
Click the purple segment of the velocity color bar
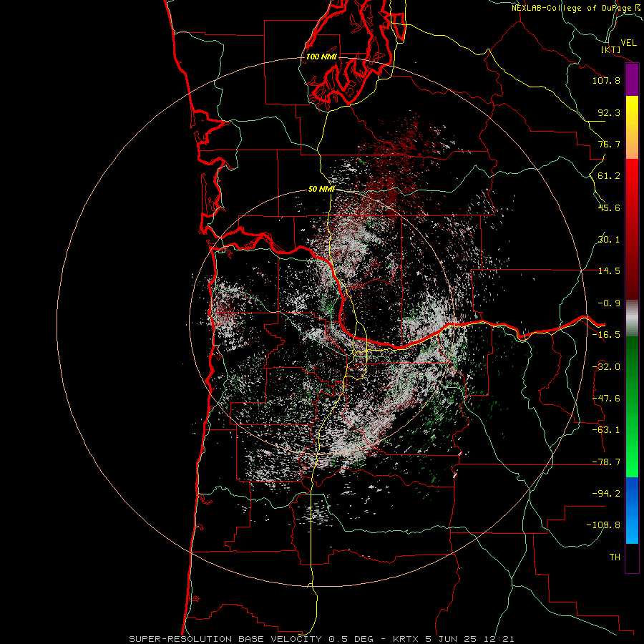[632, 80]
